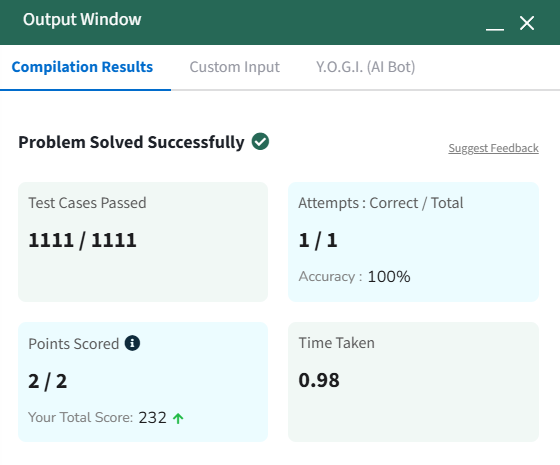Click the Attempts : Correct / Total label
The height and width of the screenshot is (465, 560).
pos(381,203)
